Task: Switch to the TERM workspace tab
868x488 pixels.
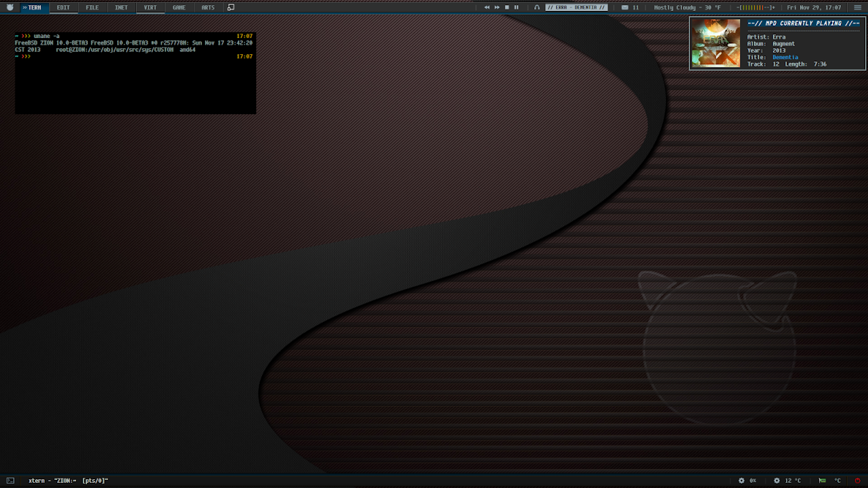Action: 32,7
